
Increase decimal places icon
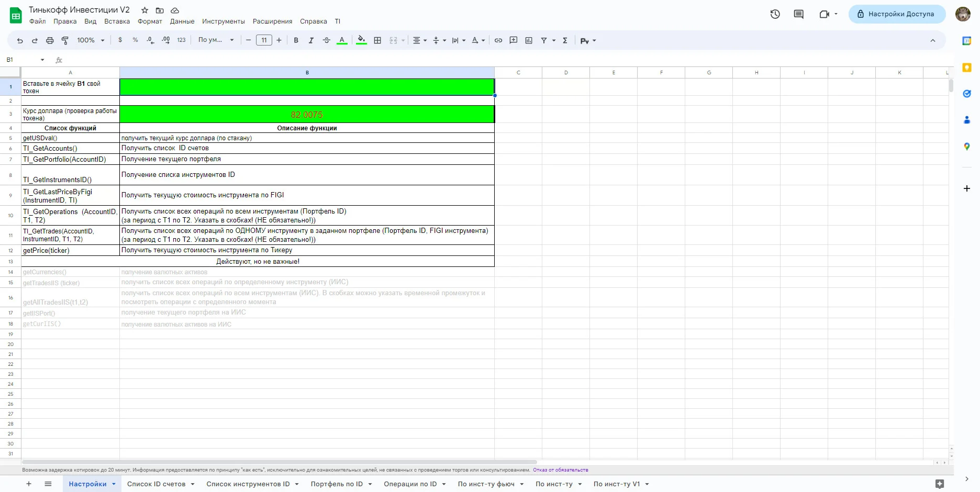[x=166, y=40]
